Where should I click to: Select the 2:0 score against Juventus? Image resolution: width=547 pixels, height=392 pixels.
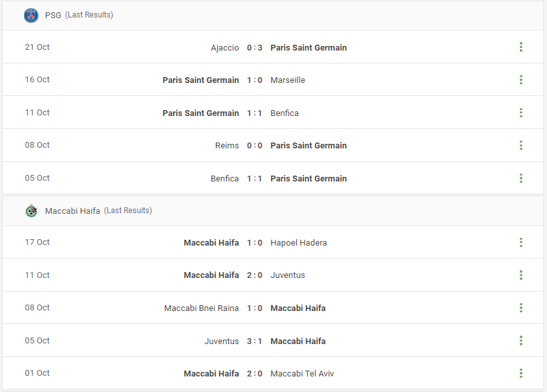click(255, 275)
